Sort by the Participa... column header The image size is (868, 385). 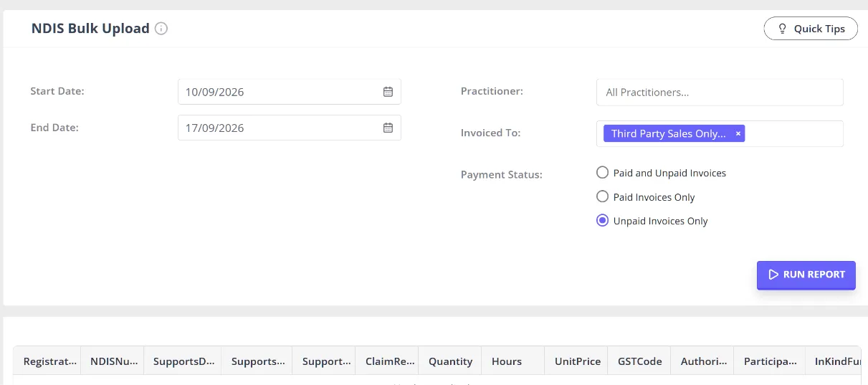(x=770, y=361)
